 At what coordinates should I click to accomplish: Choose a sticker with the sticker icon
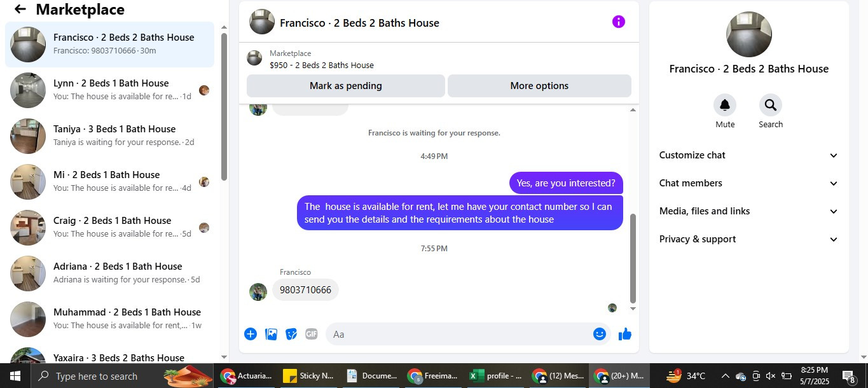pos(291,334)
